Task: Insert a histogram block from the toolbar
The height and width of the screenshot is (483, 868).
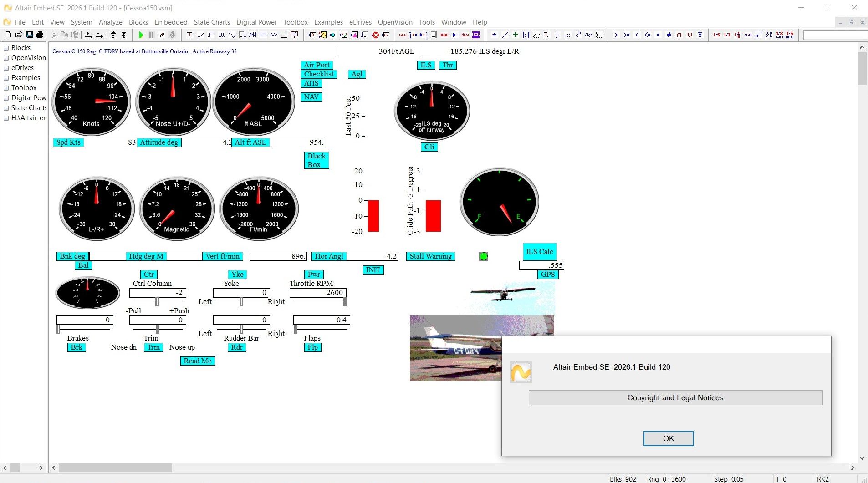Action: pos(354,35)
